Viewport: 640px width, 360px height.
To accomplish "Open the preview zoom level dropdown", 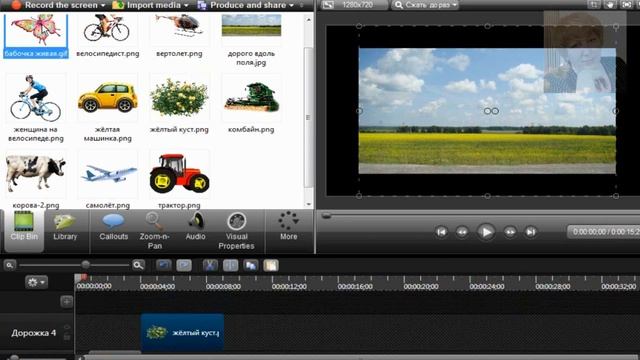I will point(426,5).
